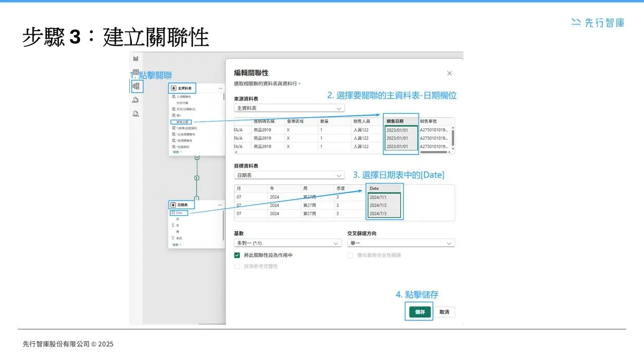The height and width of the screenshot is (362, 644).
Task: Select the Model view relationship icon
Action: pyautogui.click(x=136, y=86)
